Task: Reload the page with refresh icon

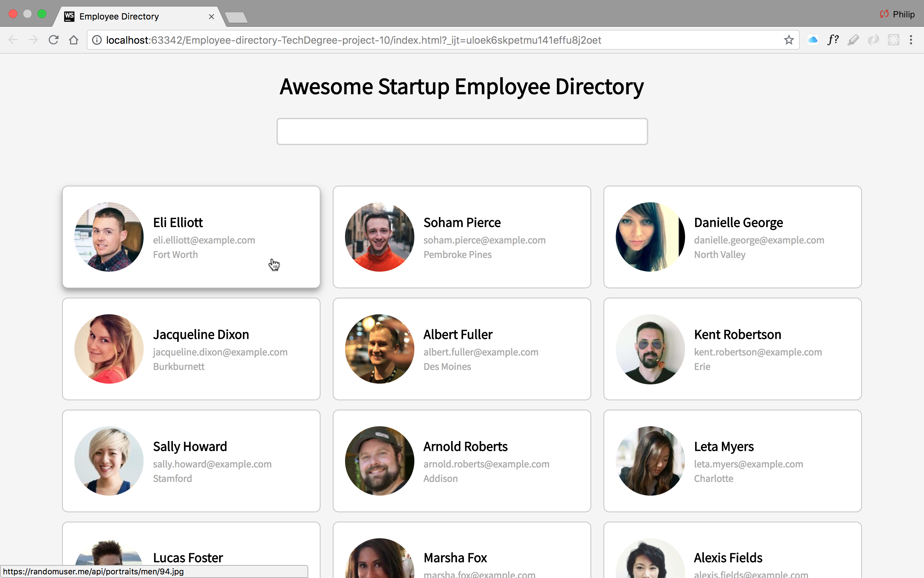Action: click(x=53, y=40)
